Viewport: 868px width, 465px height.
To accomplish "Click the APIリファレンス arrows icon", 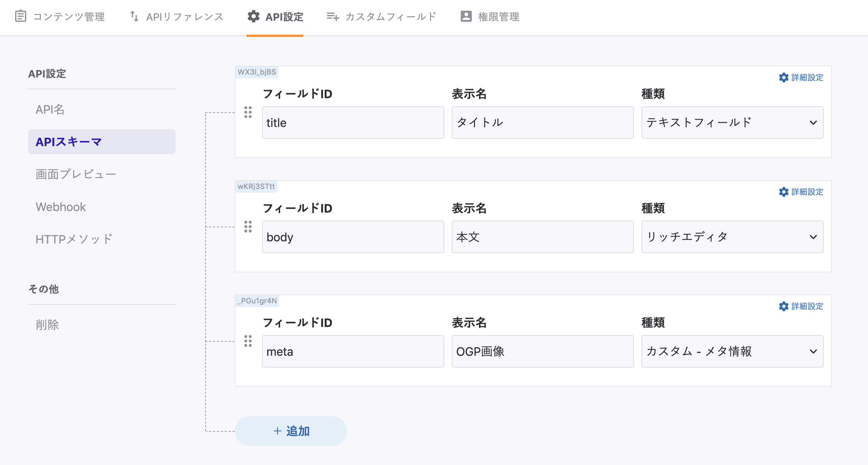I will [x=134, y=16].
